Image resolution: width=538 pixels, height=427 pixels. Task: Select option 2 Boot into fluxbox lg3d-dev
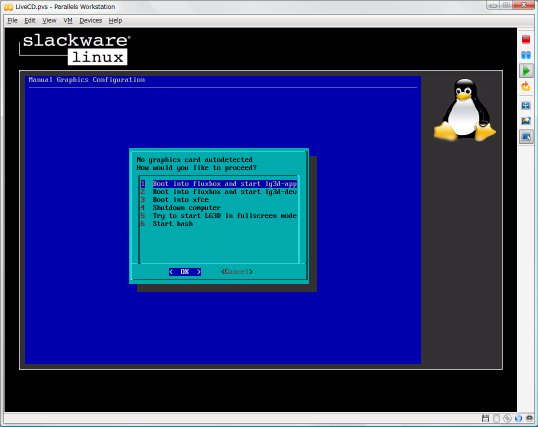[219, 192]
